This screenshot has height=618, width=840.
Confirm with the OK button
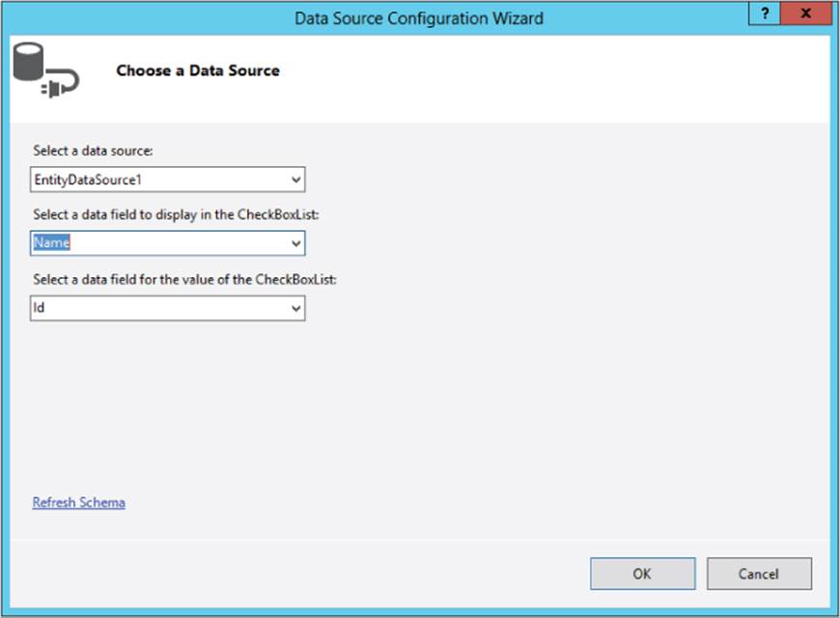coord(643,574)
